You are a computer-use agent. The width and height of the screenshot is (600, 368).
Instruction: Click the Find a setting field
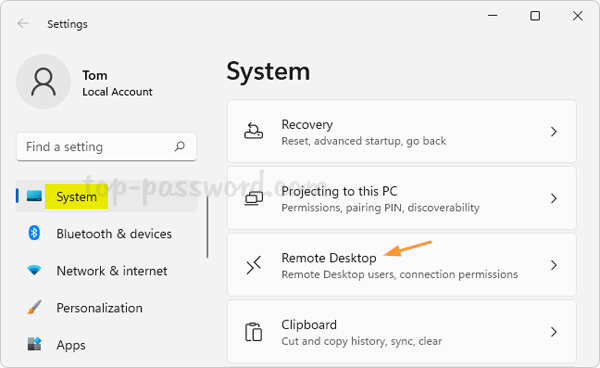[x=106, y=147]
